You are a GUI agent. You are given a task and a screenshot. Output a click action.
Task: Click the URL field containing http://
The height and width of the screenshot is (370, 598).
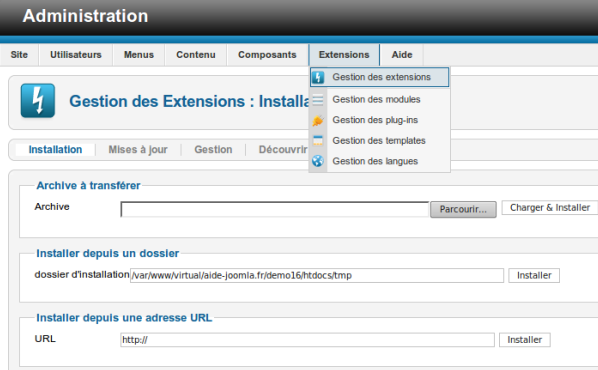click(x=307, y=340)
